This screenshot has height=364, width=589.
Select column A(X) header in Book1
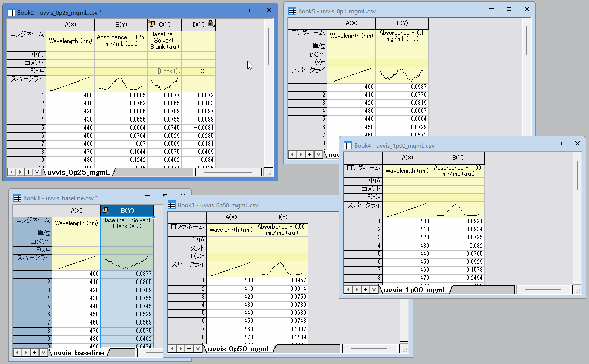tap(76, 211)
